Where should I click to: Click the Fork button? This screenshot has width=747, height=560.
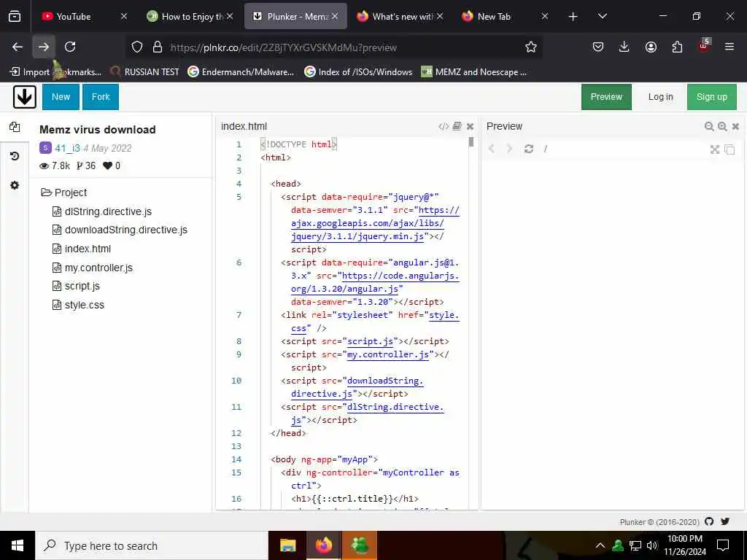point(101,97)
